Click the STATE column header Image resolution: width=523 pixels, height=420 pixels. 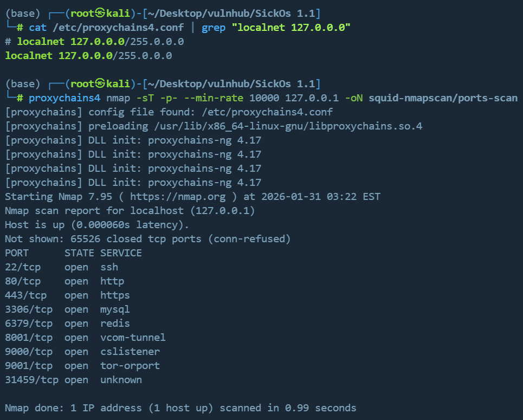(x=79, y=253)
